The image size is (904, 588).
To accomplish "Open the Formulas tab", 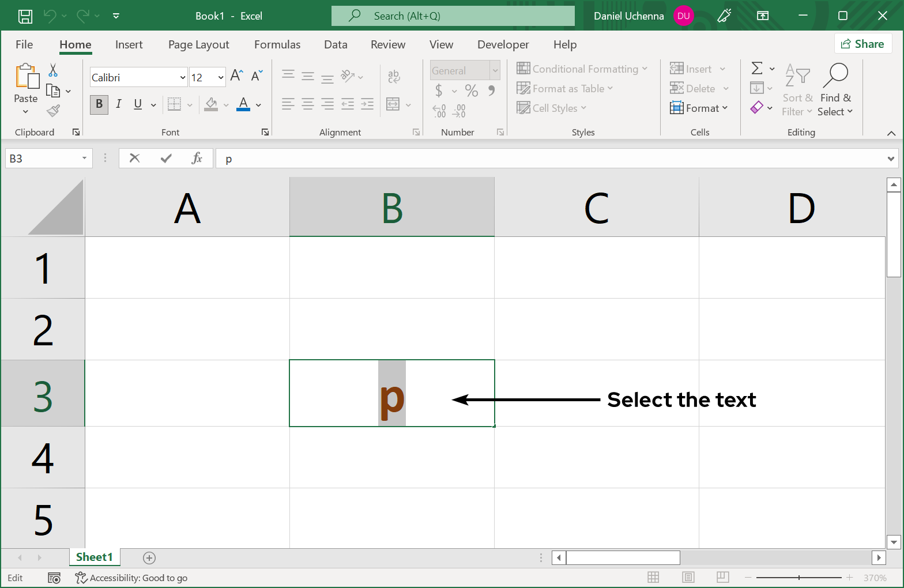I will 277,45.
